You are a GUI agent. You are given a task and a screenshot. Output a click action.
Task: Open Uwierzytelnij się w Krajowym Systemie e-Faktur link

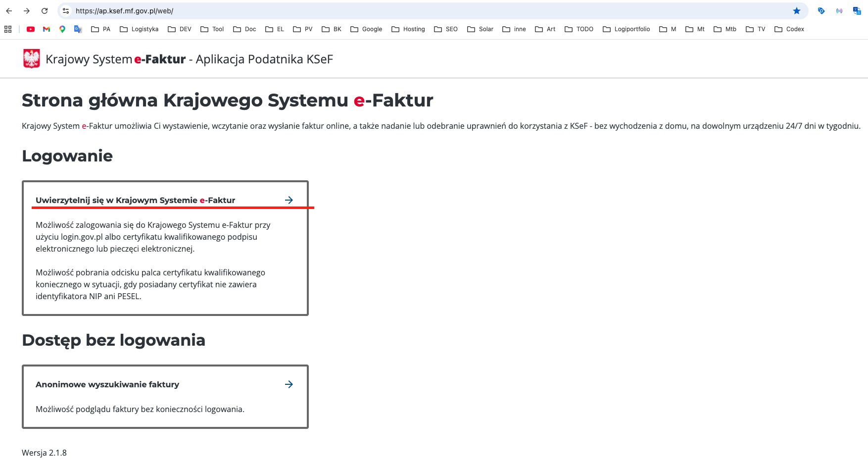(135, 200)
